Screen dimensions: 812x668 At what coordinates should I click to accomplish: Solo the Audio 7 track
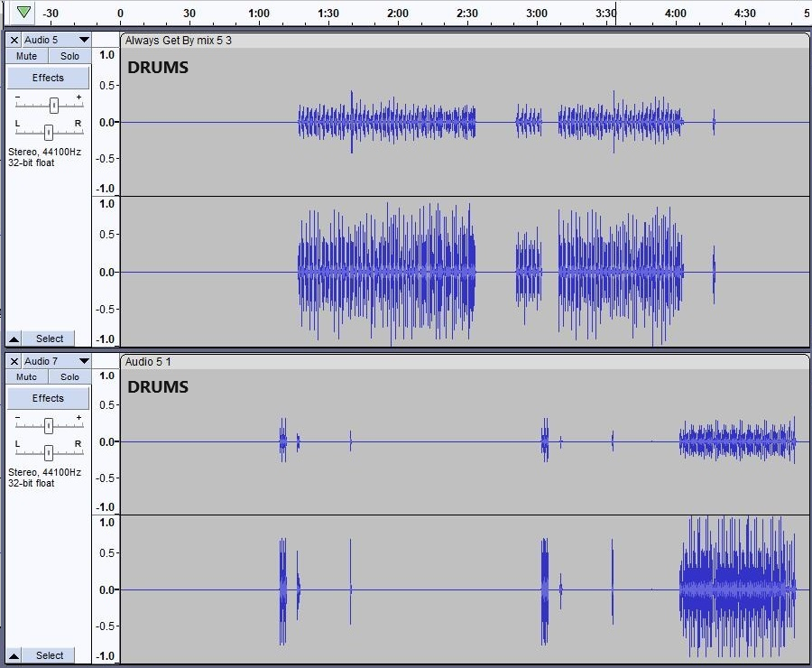(69, 376)
